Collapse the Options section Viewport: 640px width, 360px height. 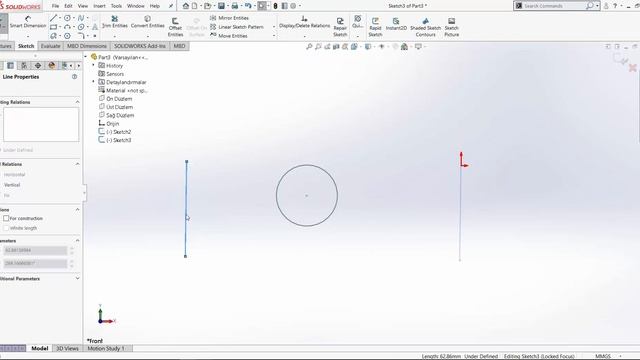tap(77, 209)
